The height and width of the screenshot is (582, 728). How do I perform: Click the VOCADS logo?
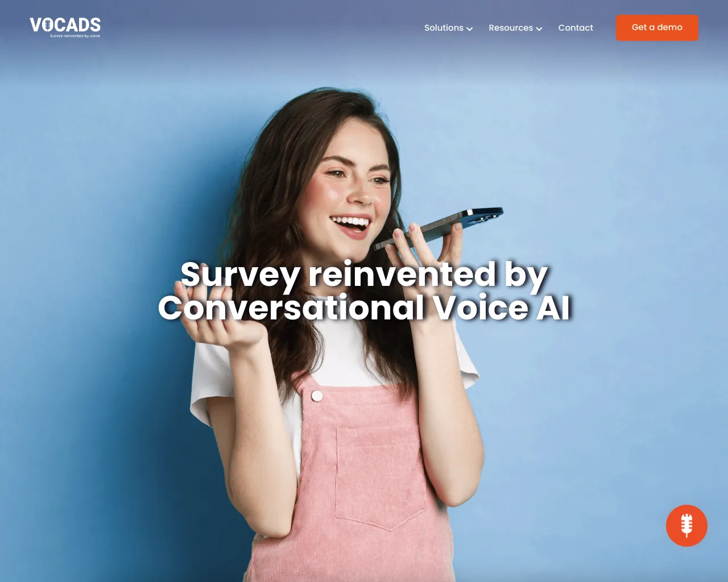pyautogui.click(x=65, y=27)
